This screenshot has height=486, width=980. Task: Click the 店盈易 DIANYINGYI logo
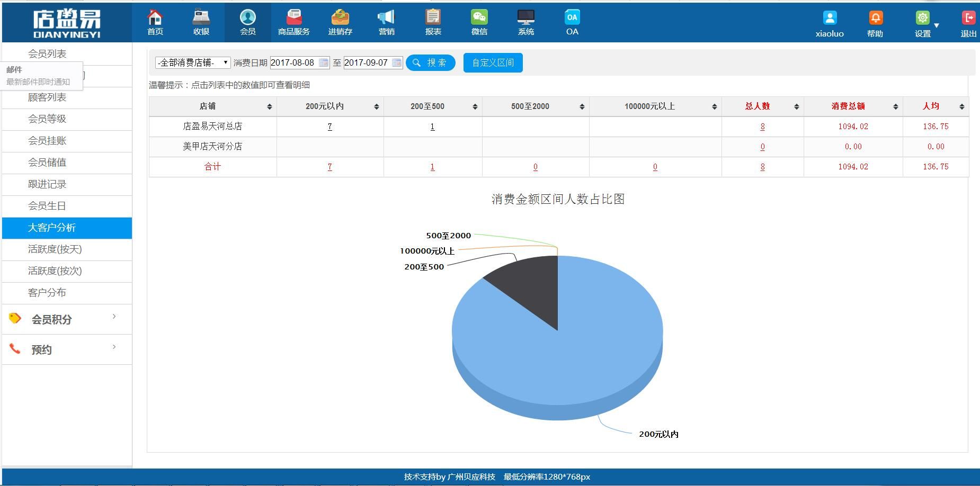click(x=67, y=24)
